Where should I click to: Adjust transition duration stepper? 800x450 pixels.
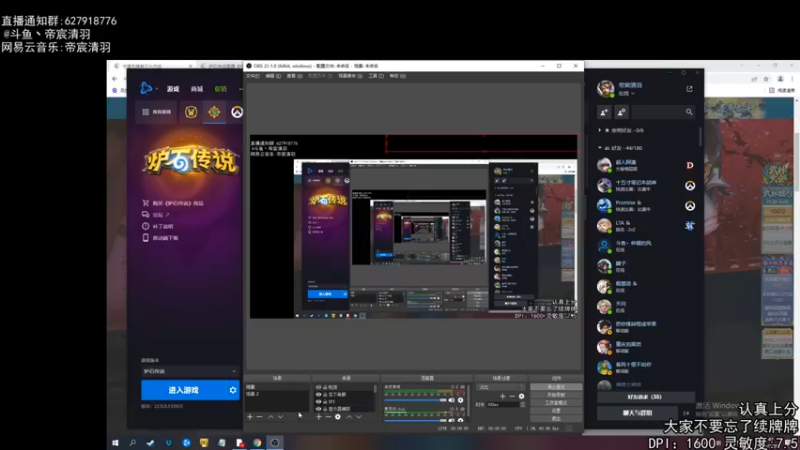click(x=522, y=405)
